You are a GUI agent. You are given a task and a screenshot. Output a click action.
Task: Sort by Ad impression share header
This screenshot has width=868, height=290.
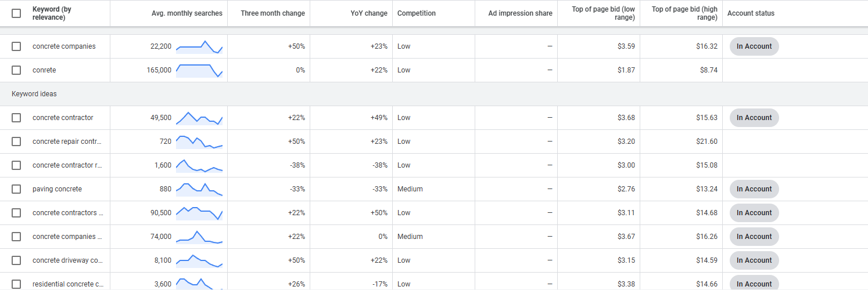point(521,13)
